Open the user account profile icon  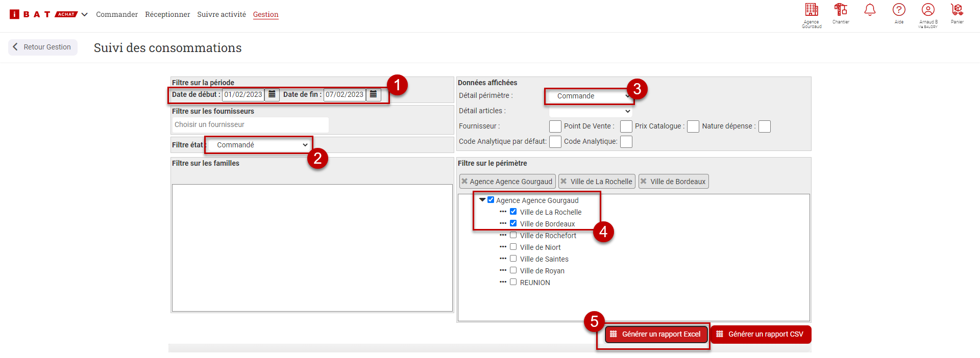click(928, 10)
